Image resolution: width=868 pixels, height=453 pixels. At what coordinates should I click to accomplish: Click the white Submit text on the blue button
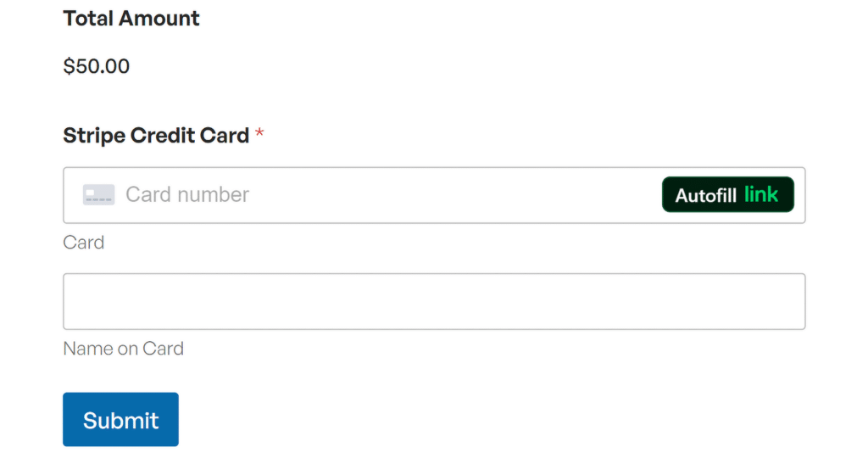120,421
